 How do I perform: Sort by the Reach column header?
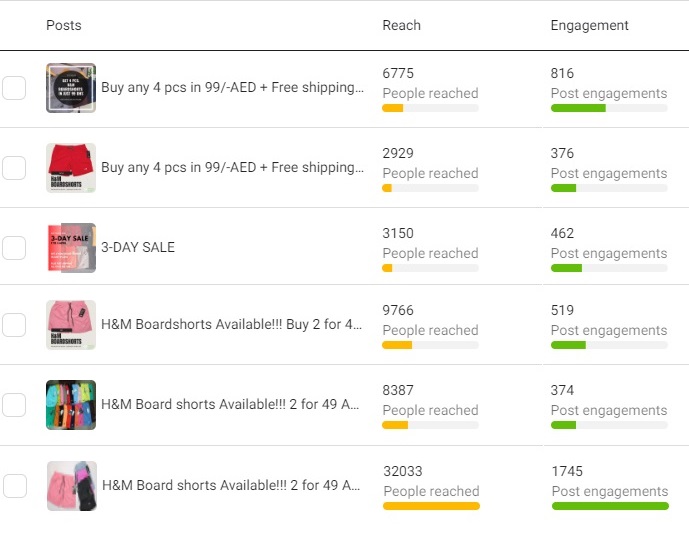pos(401,25)
